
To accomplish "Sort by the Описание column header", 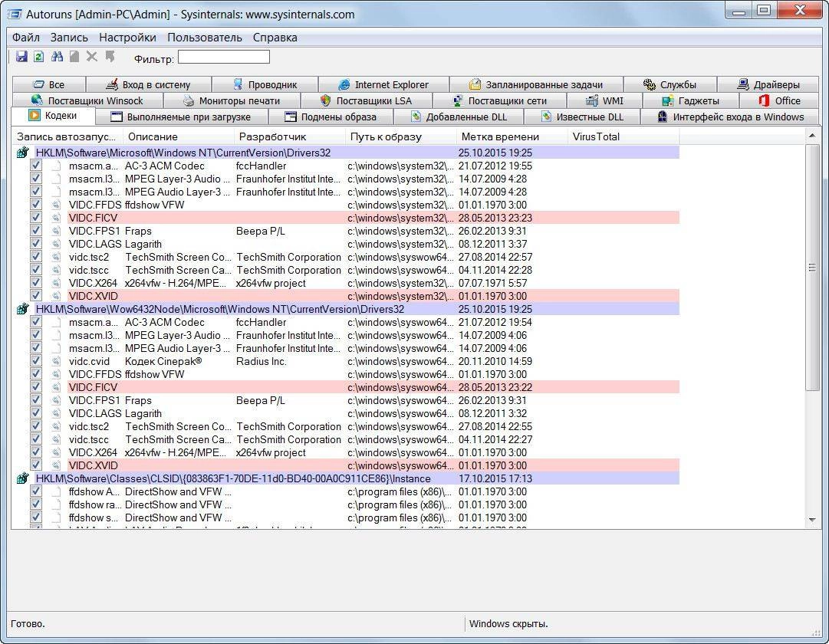I will click(x=178, y=137).
